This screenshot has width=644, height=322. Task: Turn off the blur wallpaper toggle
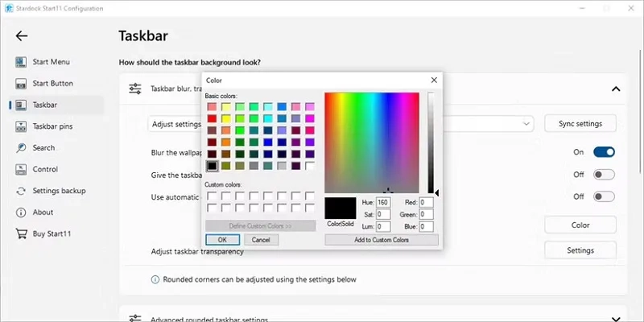point(604,151)
